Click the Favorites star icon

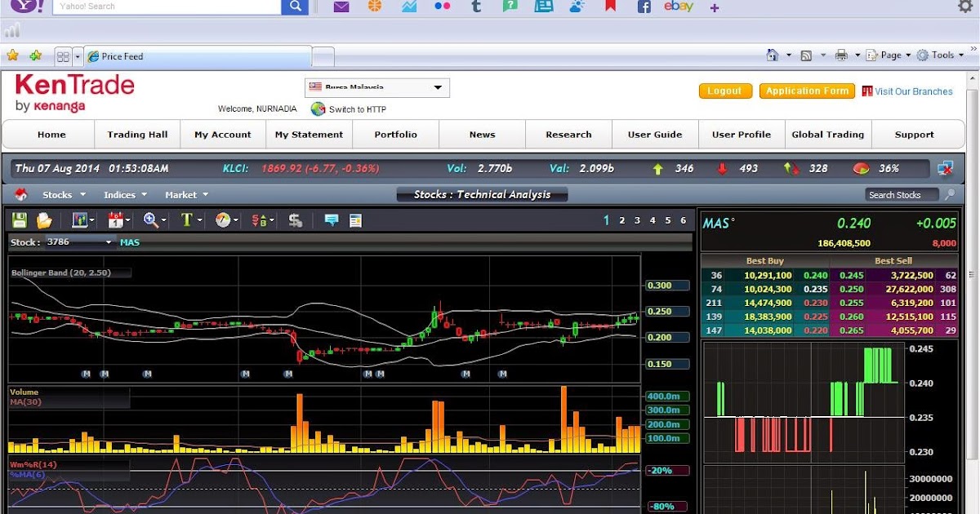(x=12, y=55)
